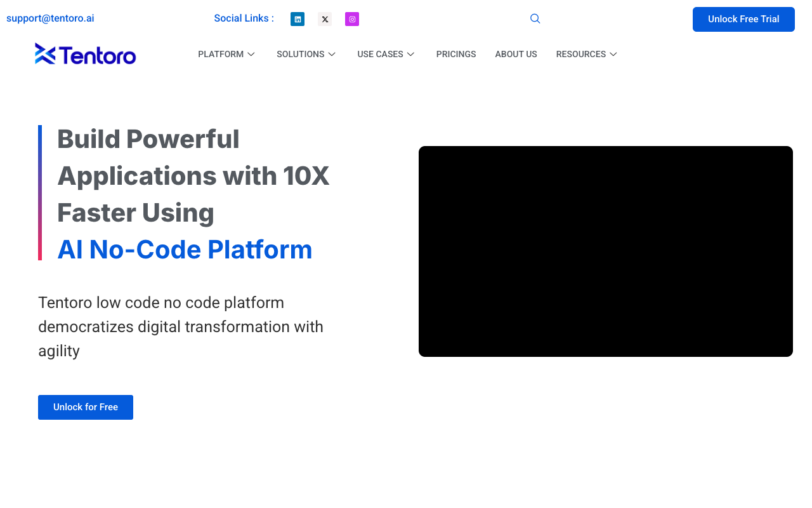Click the Unlock for Free button

(x=86, y=407)
